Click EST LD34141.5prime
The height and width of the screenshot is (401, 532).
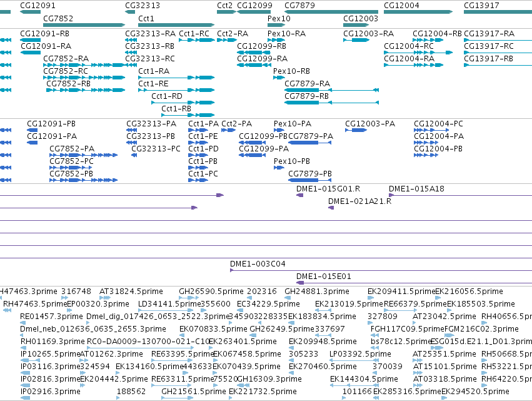click(x=166, y=310)
